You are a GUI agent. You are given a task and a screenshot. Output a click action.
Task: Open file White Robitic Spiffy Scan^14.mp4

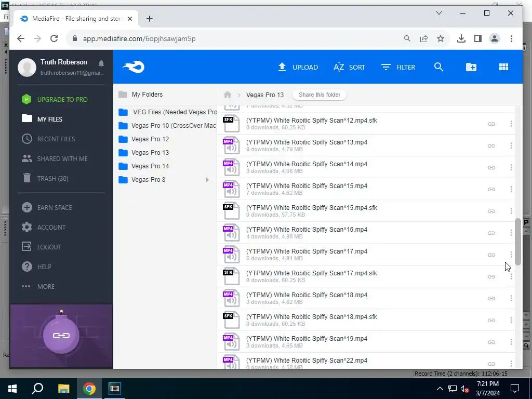pyautogui.click(x=307, y=164)
